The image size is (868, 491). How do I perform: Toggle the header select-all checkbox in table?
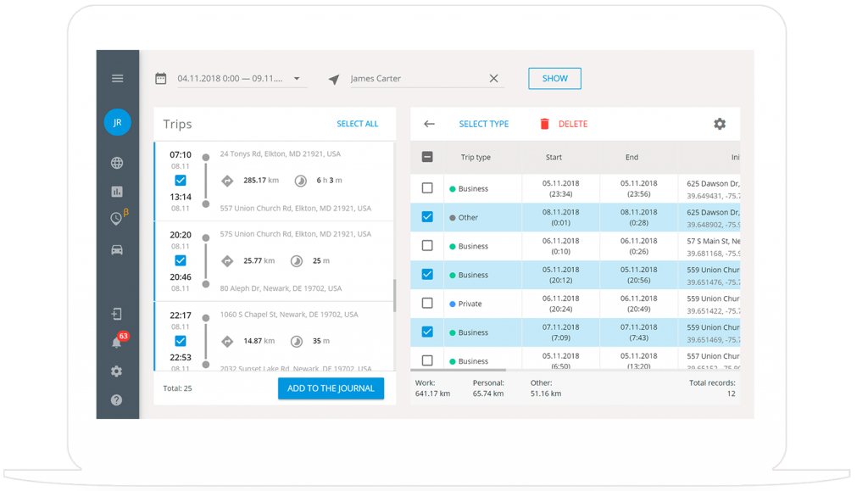(x=427, y=157)
